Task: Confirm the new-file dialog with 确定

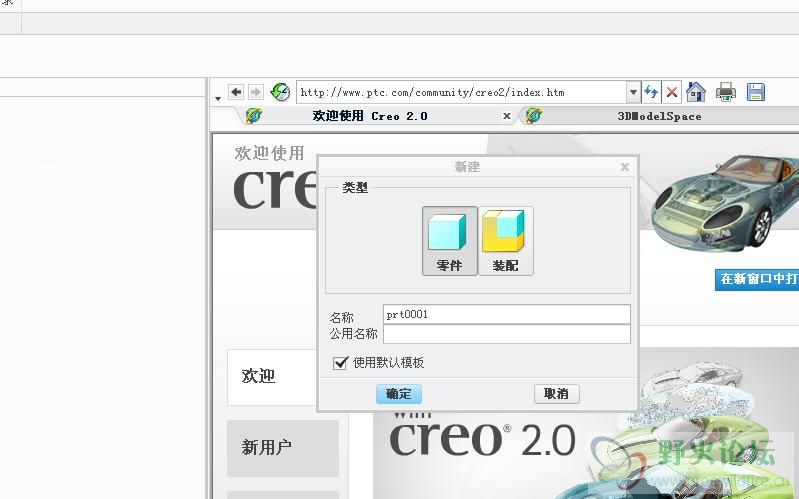Action: [x=398, y=394]
